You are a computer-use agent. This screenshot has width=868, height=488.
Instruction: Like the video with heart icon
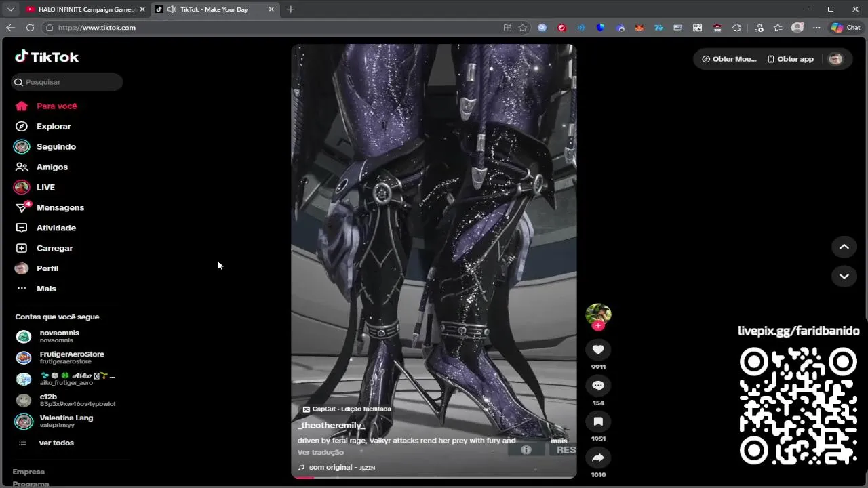click(x=598, y=349)
